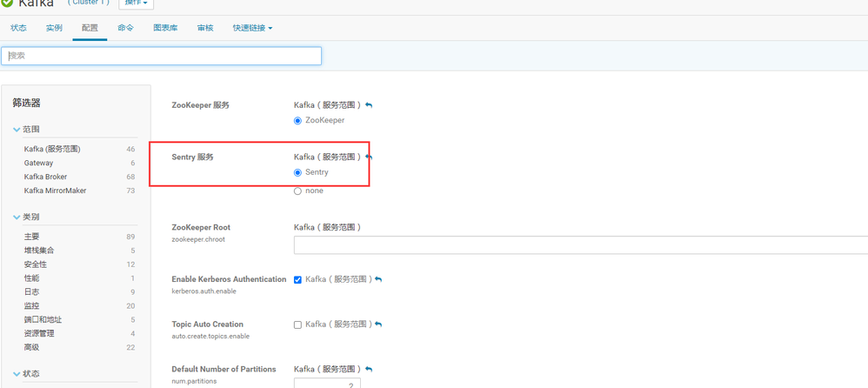
Task: Click the green Kafka status check icon
Action: point(8,3)
